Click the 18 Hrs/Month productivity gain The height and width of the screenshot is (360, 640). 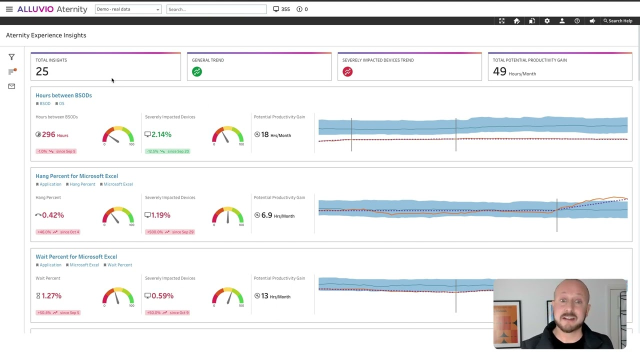[273, 134]
